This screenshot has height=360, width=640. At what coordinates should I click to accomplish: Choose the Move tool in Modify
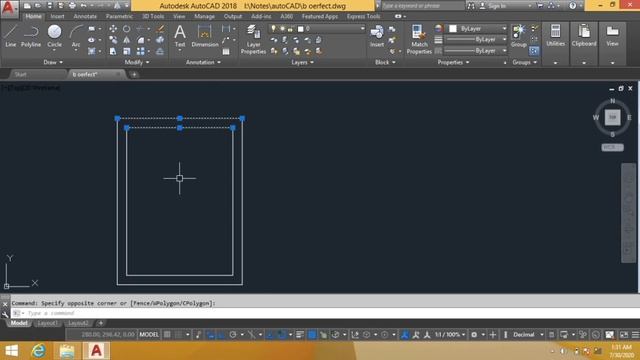(x=113, y=29)
